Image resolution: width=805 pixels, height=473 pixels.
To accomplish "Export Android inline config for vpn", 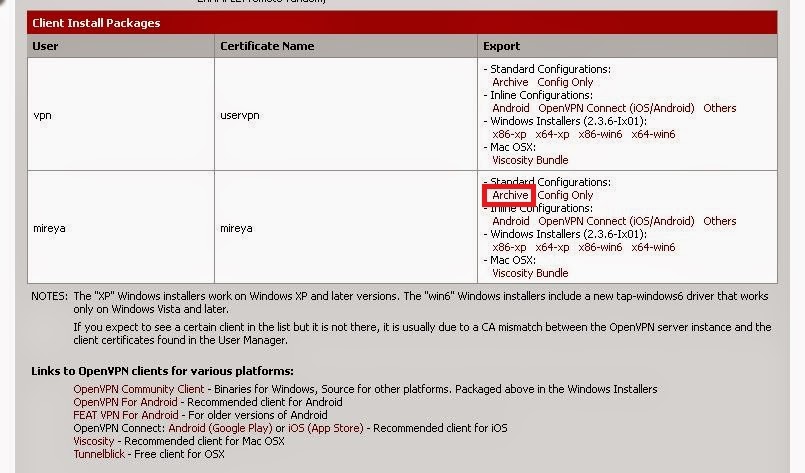I will click(x=510, y=108).
